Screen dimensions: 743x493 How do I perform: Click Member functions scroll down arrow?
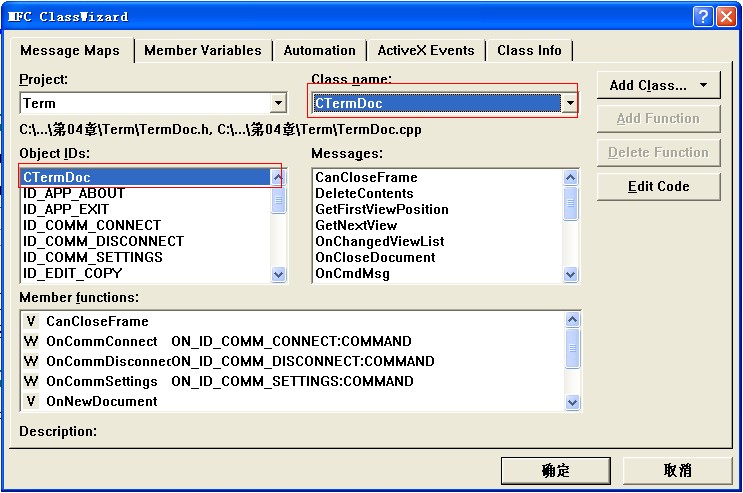(572, 402)
